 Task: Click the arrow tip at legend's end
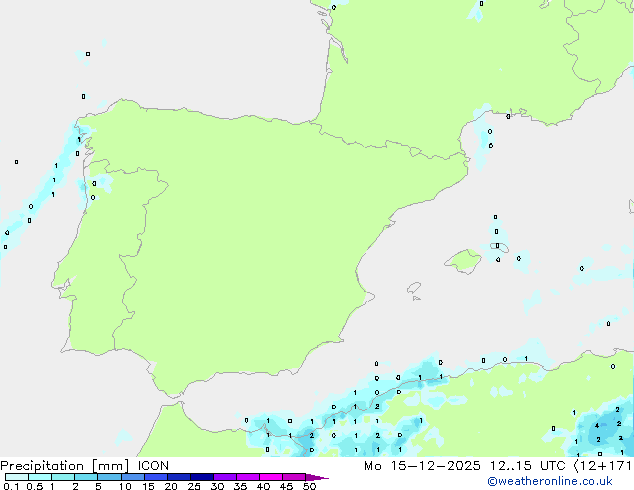coord(323,478)
